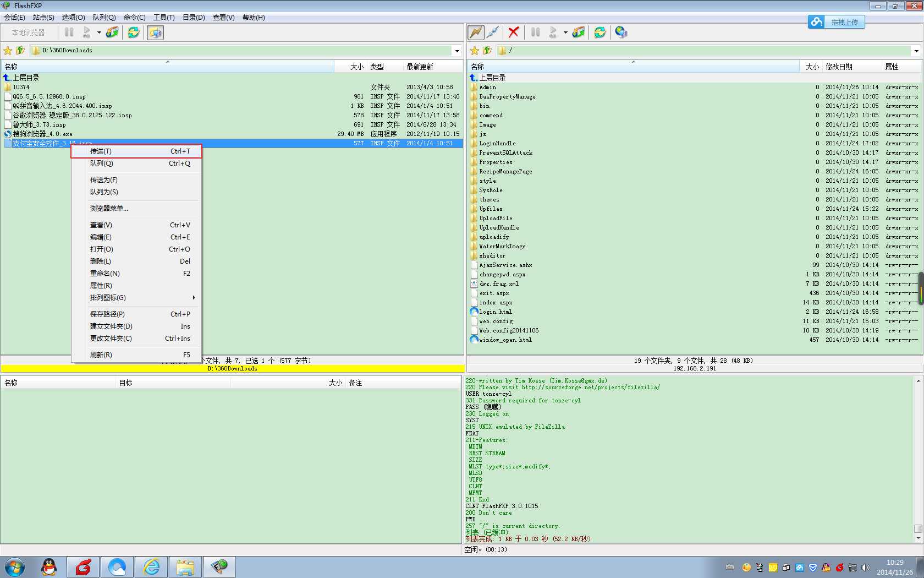Toggle the local/remote browser switch icon
The height and width of the screenshot is (578, 924).
[x=156, y=32]
